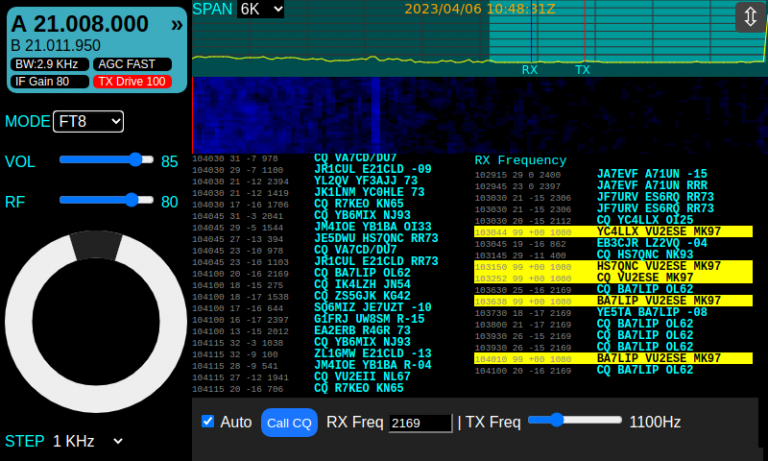
Task: Click the BW:2.9 KHz badge
Action: pyautogui.click(x=46, y=64)
